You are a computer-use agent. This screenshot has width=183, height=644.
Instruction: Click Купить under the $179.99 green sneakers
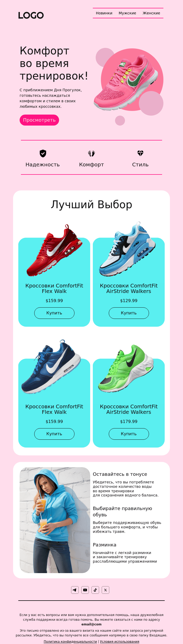129,434
